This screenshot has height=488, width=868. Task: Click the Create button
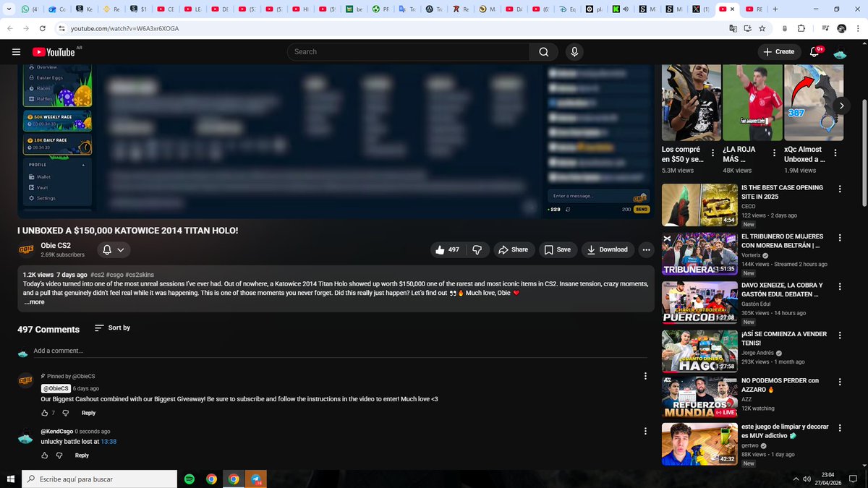tap(778, 52)
